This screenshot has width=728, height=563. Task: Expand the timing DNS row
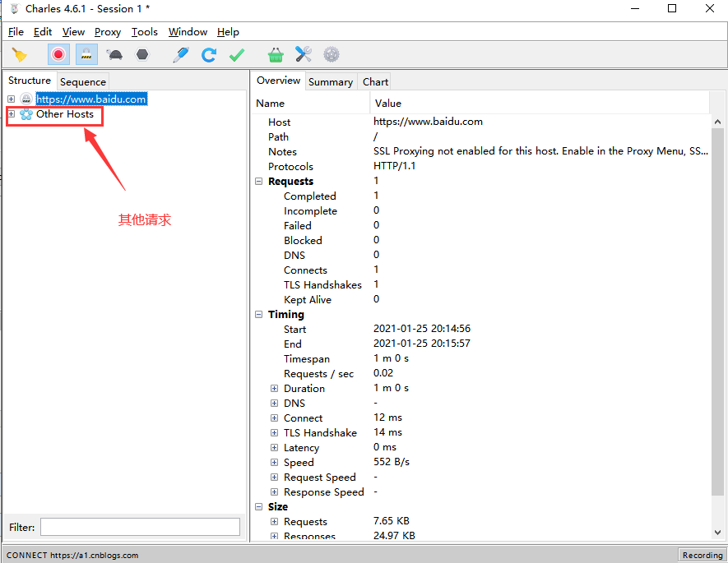click(x=275, y=403)
